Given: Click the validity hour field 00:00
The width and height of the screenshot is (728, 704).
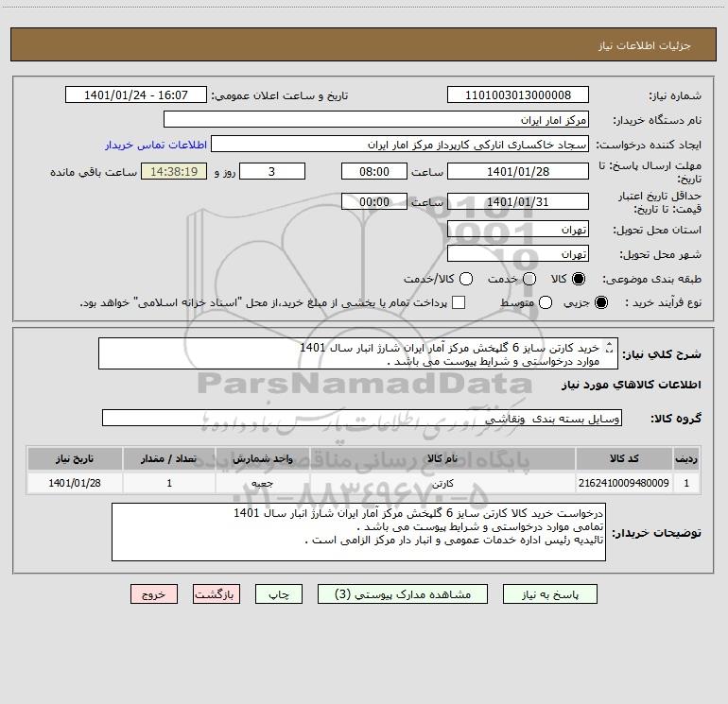Looking at the screenshot, I should [374, 202].
